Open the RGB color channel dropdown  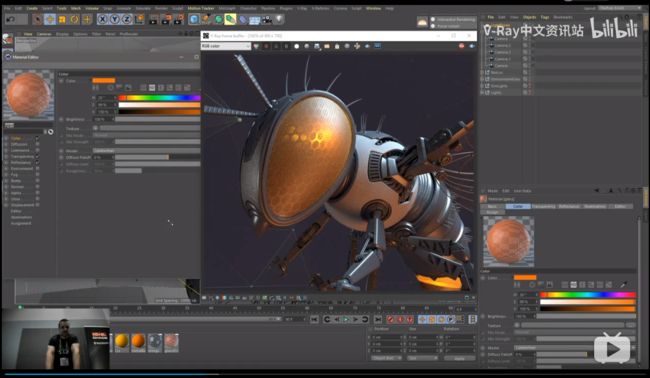point(226,46)
